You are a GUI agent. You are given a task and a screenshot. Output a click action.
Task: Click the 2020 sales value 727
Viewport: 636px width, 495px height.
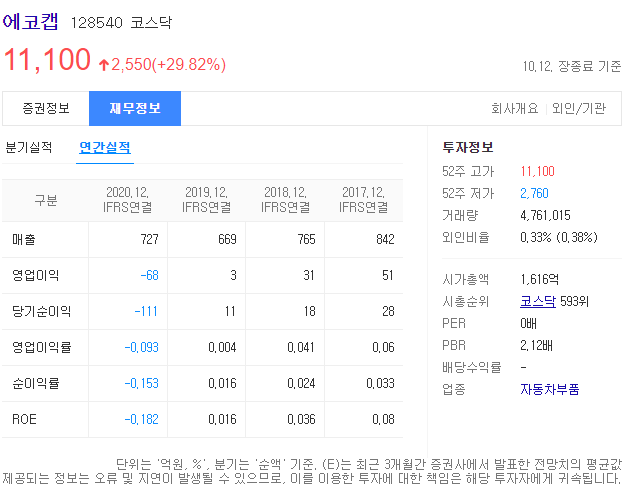(150, 239)
